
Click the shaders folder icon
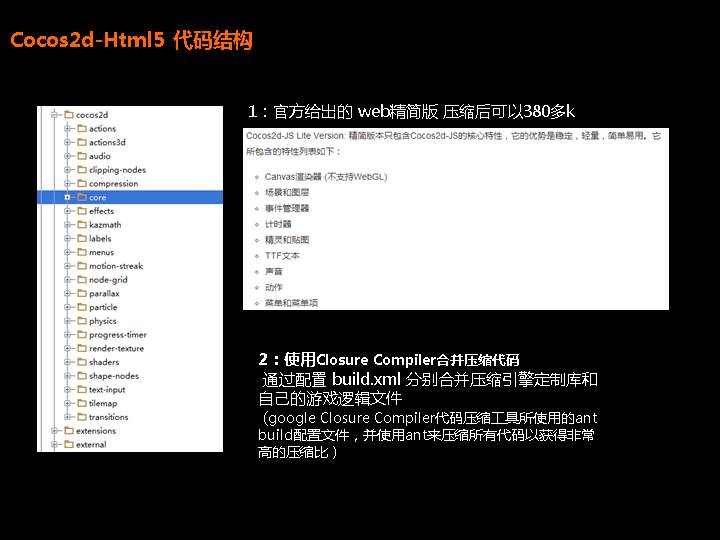[x=81, y=363]
